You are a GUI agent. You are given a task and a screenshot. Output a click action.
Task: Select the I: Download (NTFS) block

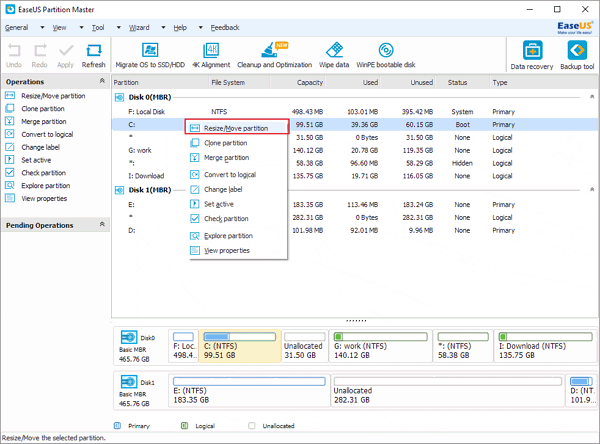546,346
